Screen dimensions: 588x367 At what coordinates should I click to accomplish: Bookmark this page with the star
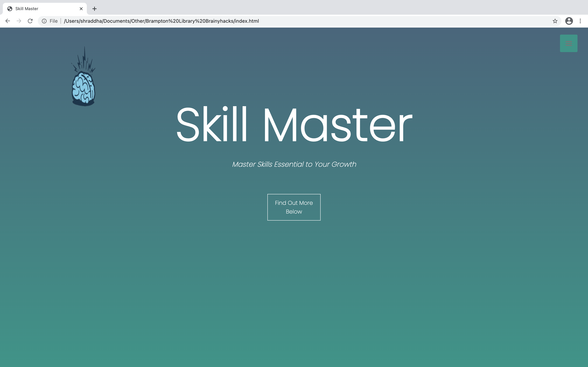(x=555, y=21)
